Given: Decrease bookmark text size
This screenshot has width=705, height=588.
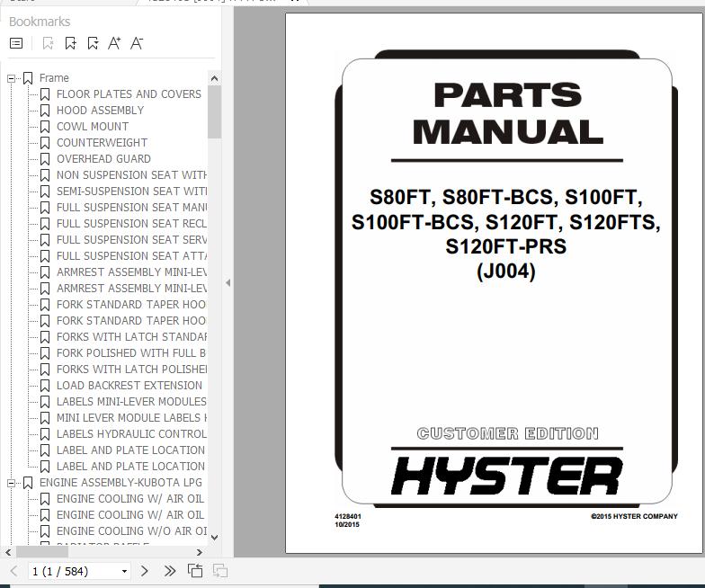Looking at the screenshot, I should [x=137, y=43].
